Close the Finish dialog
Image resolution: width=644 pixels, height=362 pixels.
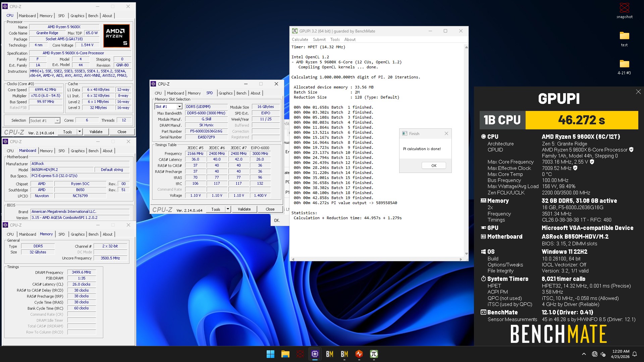click(x=446, y=133)
